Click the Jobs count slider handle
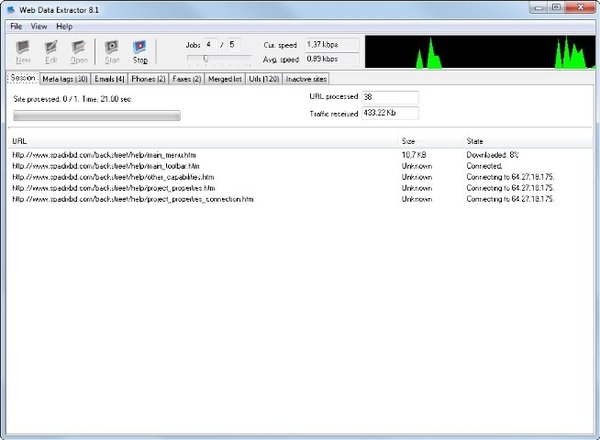 [x=205, y=59]
